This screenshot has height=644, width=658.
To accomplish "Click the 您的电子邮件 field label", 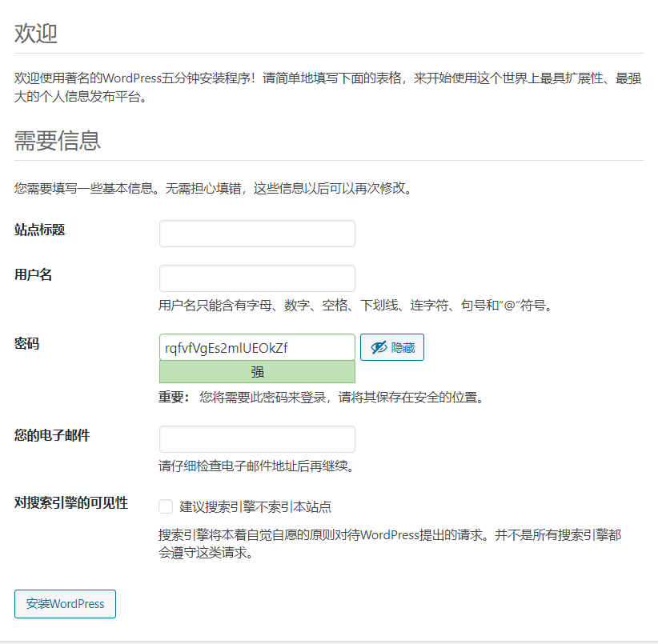I will pyautogui.click(x=52, y=435).
